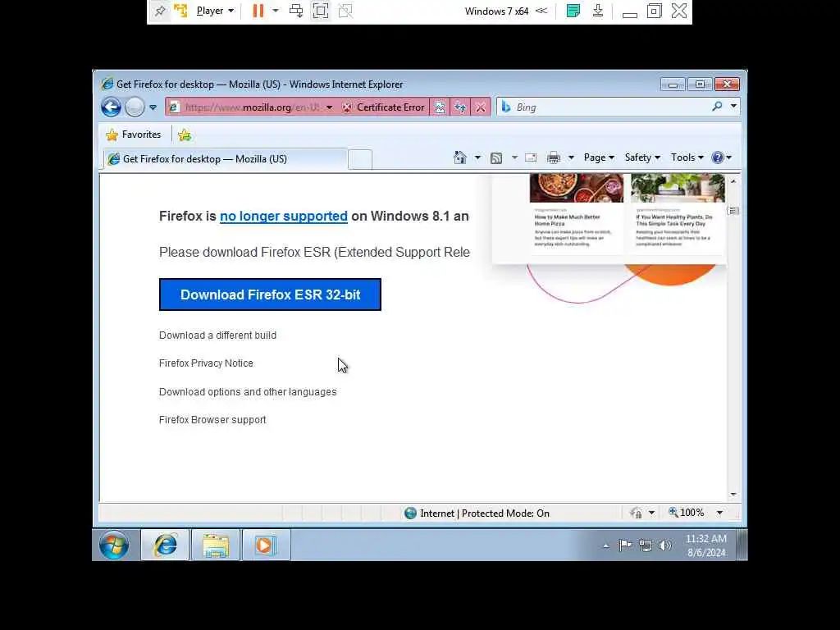840x630 pixels.
Task: Show hidden tray icons arrow
Action: tap(606, 546)
